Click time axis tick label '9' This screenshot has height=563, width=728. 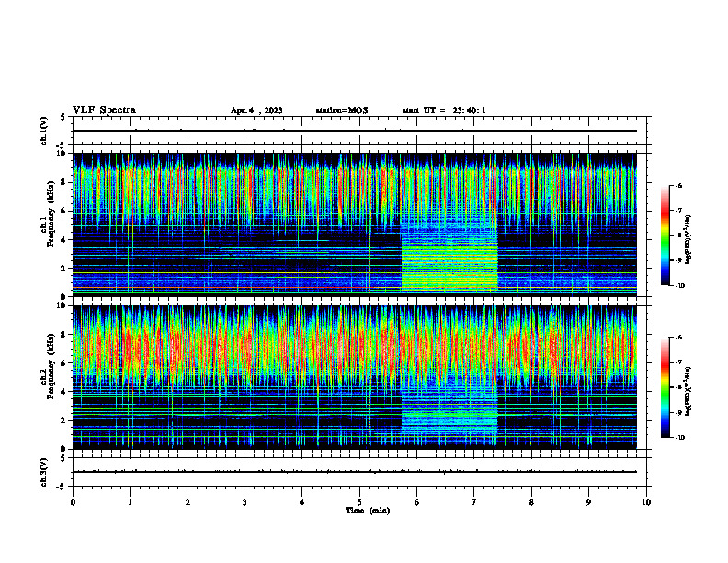point(588,502)
